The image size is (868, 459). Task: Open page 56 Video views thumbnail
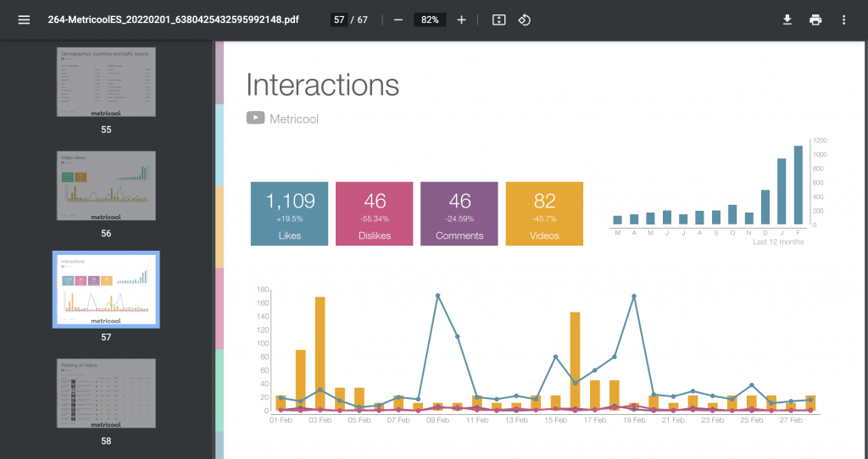106,185
